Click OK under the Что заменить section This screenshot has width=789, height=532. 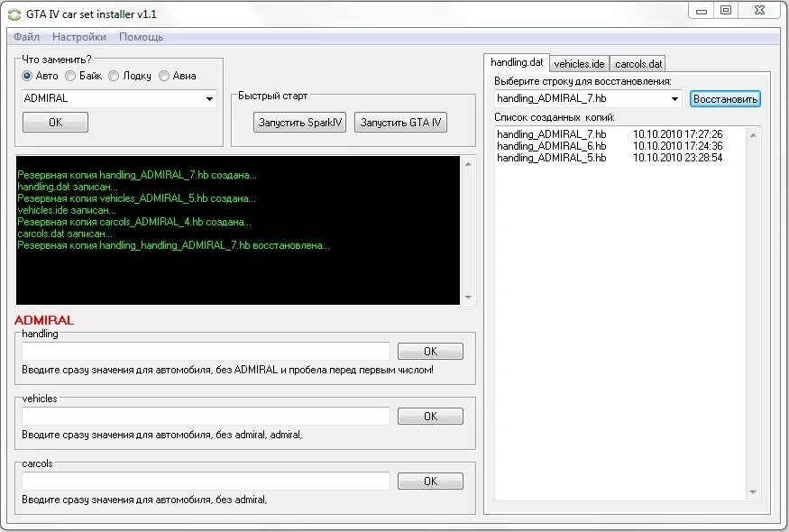55,122
